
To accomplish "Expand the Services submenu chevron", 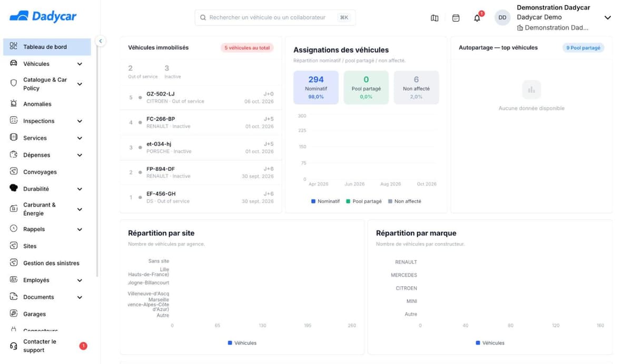I will [x=80, y=138].
